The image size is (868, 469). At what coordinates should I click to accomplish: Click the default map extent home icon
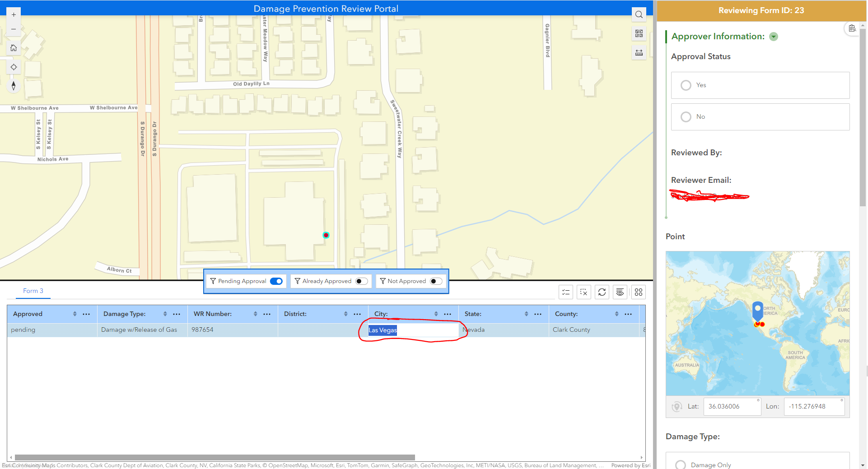point(13,47)
